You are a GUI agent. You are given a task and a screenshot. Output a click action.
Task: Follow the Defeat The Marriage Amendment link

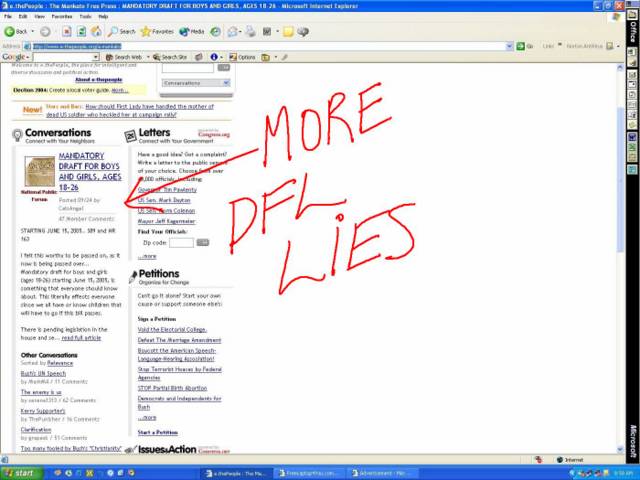click(x=179, y=340)
